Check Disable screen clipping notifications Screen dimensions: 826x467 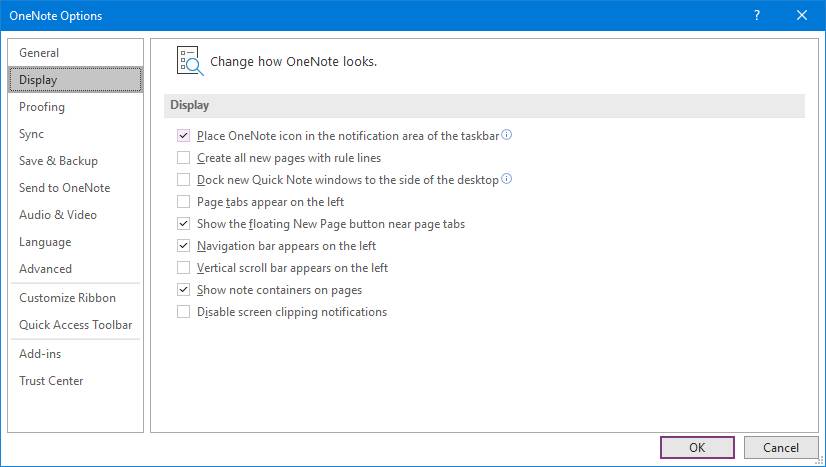pos(183,312)
